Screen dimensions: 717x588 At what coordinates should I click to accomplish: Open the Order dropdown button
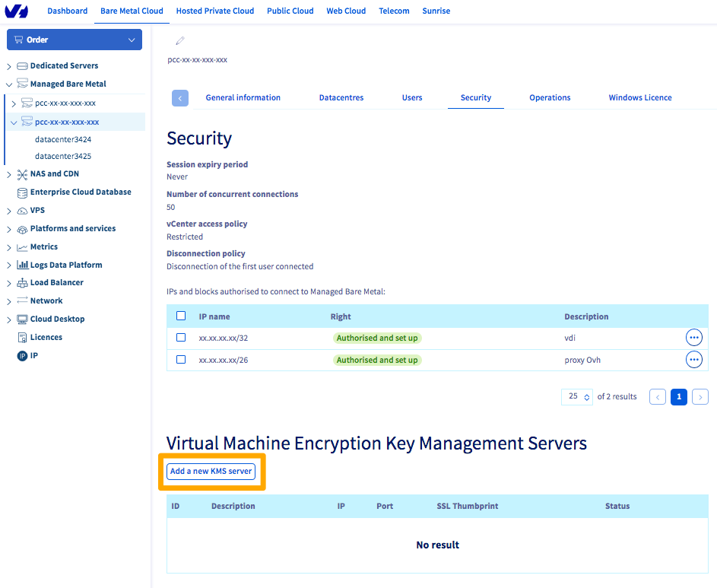pos(74,39)
